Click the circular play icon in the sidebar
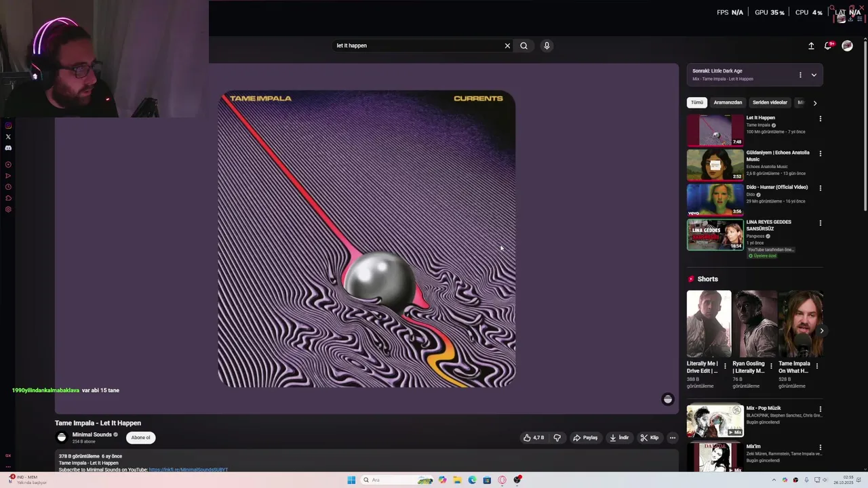This screenshot has height=488, width=868. [8, 165]
